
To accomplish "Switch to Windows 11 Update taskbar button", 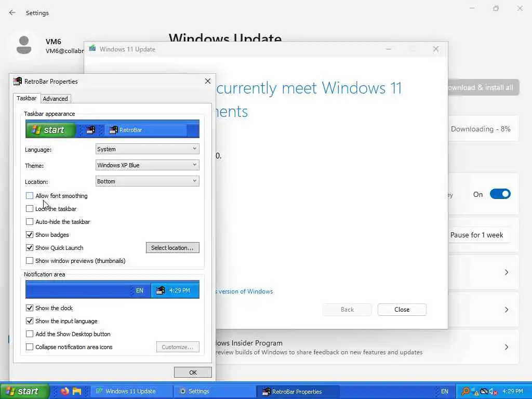I will pos(131,391).
